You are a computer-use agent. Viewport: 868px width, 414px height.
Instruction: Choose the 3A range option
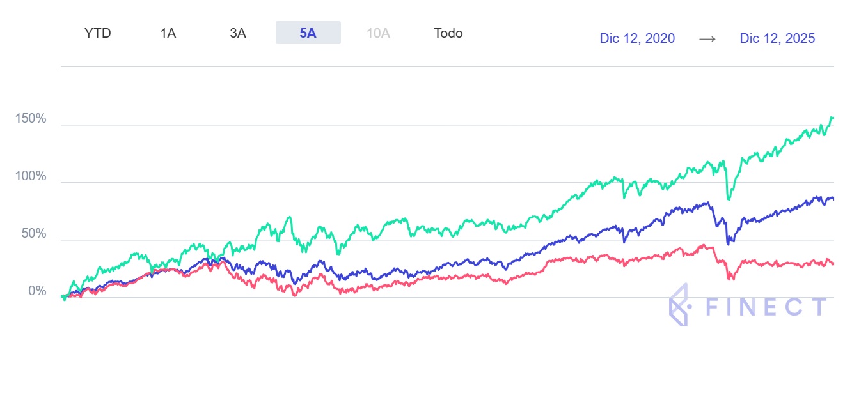tap(238, 33)
